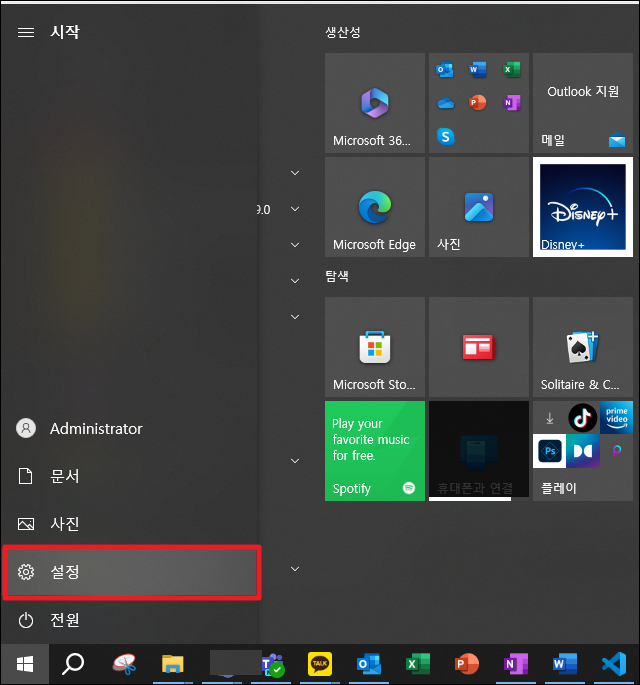
Task: Open Visual Studio Code from the taskbar
Action: click(614, 664)
